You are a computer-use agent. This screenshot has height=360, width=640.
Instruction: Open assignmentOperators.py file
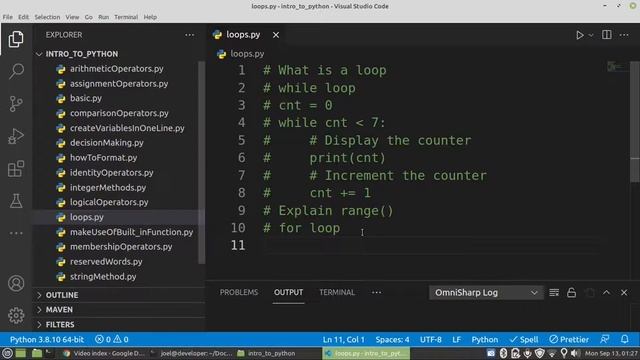(119, 84)
